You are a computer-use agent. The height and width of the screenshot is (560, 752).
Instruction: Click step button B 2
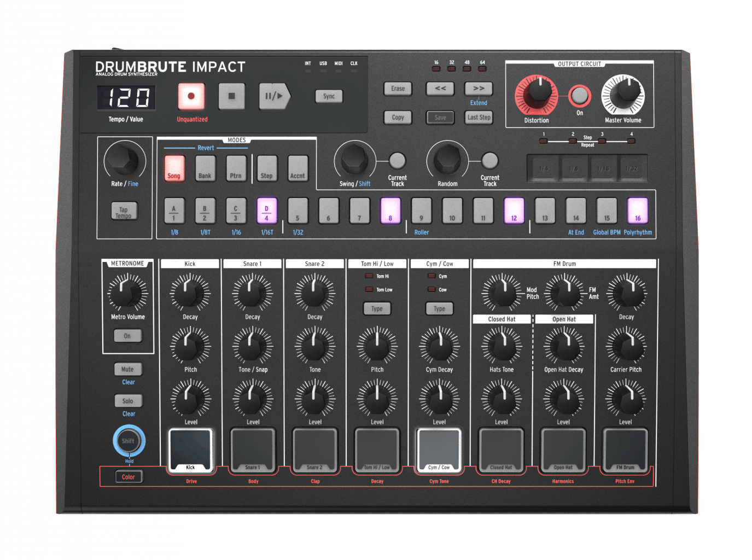click(x=205, y=211)
